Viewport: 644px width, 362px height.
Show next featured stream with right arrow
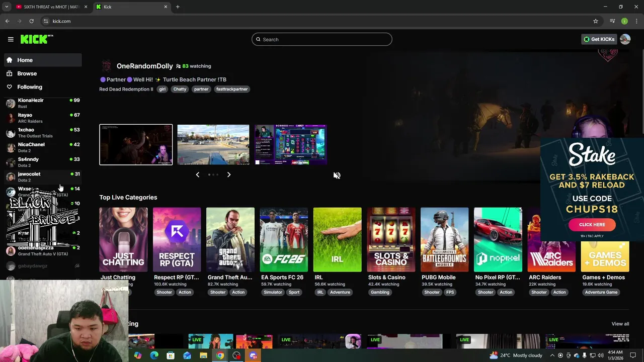point(229,174)
